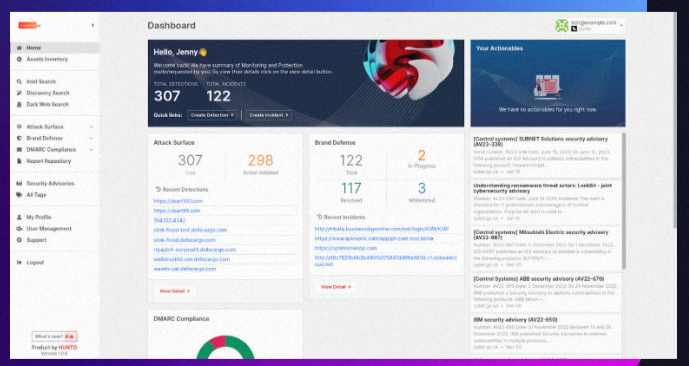Click the Intel Search magnifier icon

click(x=19, y=82)
